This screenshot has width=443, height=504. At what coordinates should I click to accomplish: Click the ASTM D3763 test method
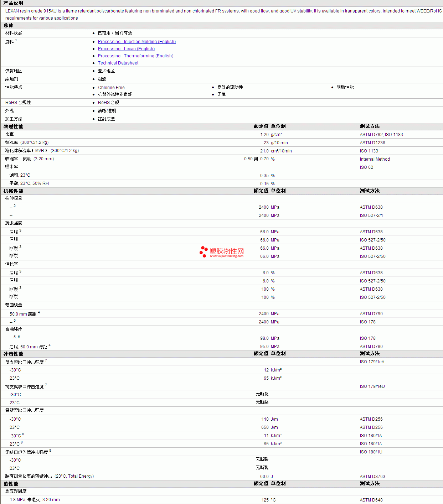point(372,477)
